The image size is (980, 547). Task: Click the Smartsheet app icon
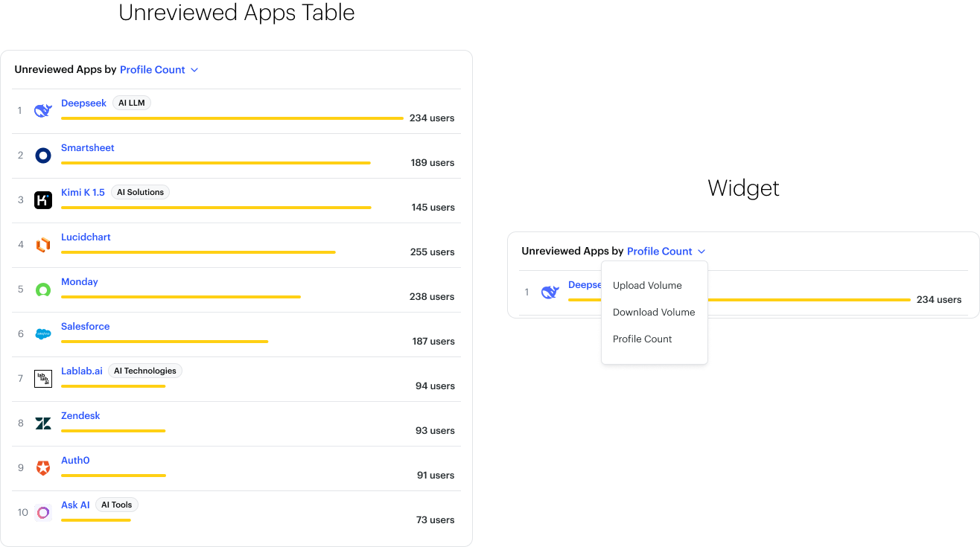[x=43, y=156]
